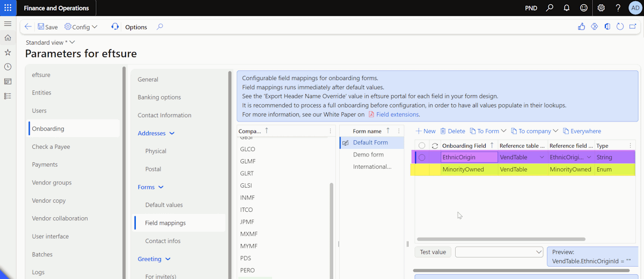The image size is (644, 279).
Task: Refresh the page with circular arrow icon
Action: pos(620,27)
